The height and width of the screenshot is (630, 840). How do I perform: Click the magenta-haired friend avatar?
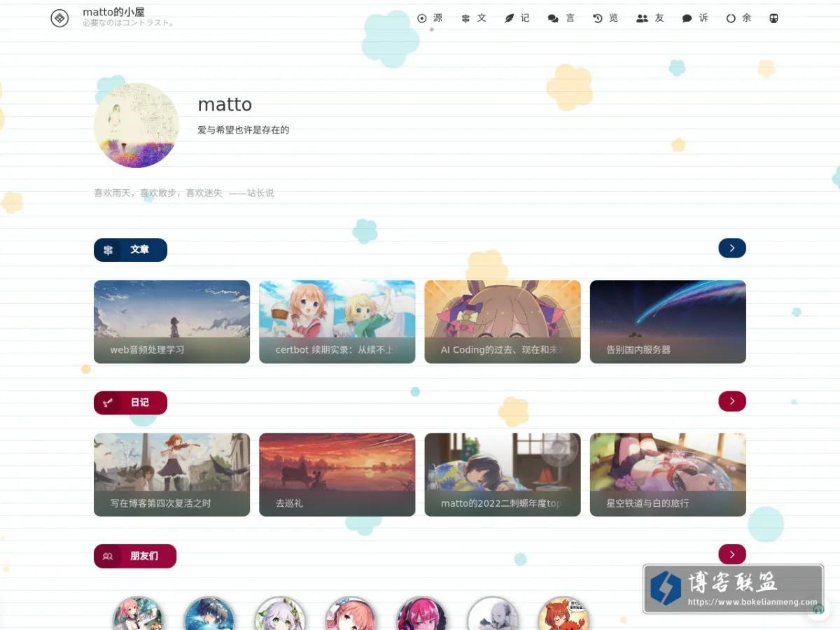click(421, 614)
